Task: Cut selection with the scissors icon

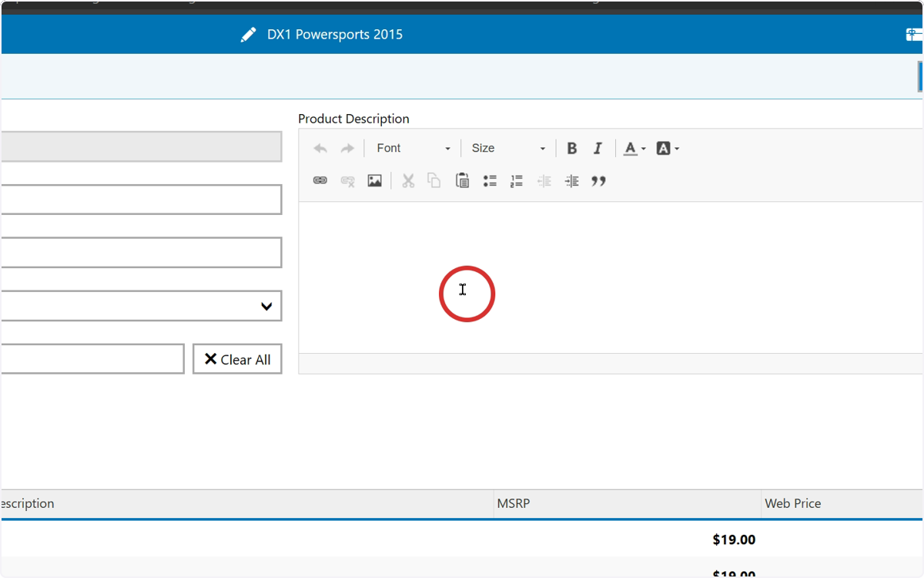Action: pos(408,181)
